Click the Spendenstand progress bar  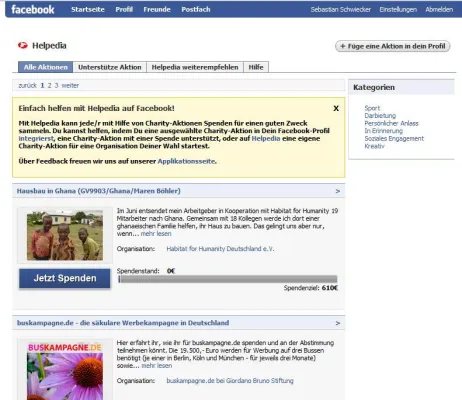[228, 279]
